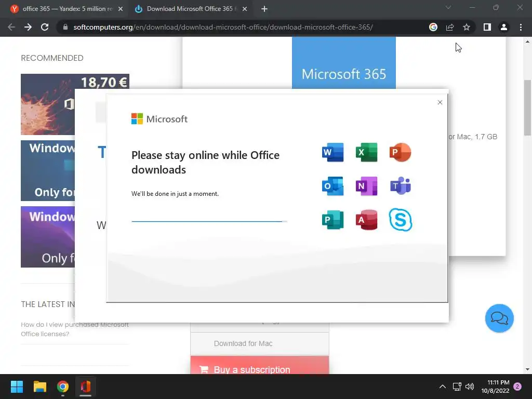532x399 pixels.
Task: View site security lock information
Action: click(x=65, y=27)
